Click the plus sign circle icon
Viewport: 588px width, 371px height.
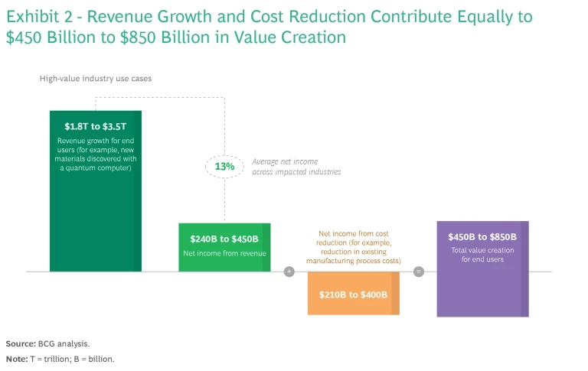289,272
